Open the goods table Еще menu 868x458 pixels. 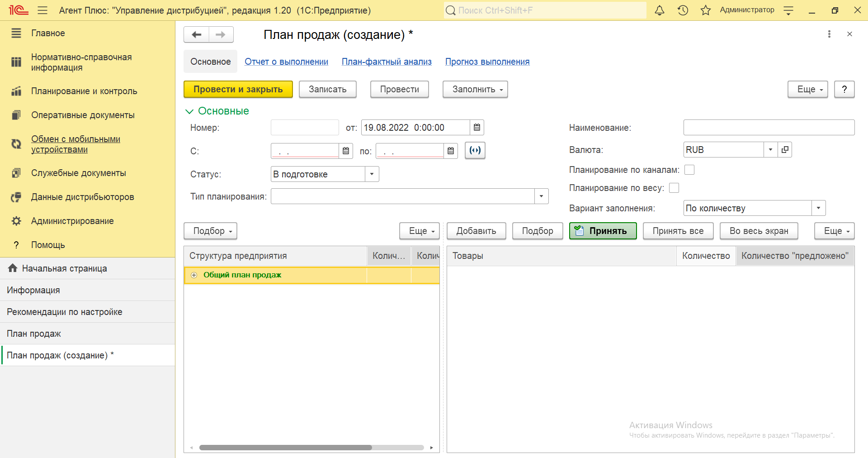pyautogui.click(x=835, y=231)
